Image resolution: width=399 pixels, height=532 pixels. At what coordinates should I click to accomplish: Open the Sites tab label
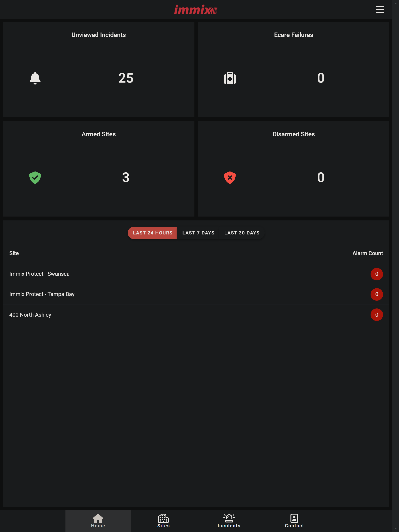click(163, 526)
